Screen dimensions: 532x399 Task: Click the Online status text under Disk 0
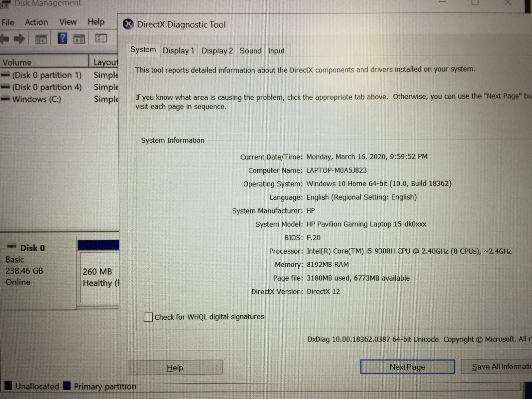(18, 282)
